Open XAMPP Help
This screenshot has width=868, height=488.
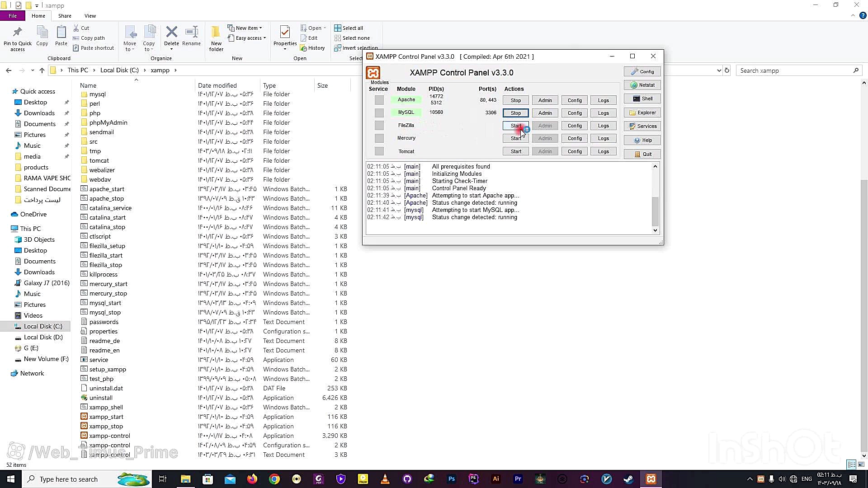point(642,140)
